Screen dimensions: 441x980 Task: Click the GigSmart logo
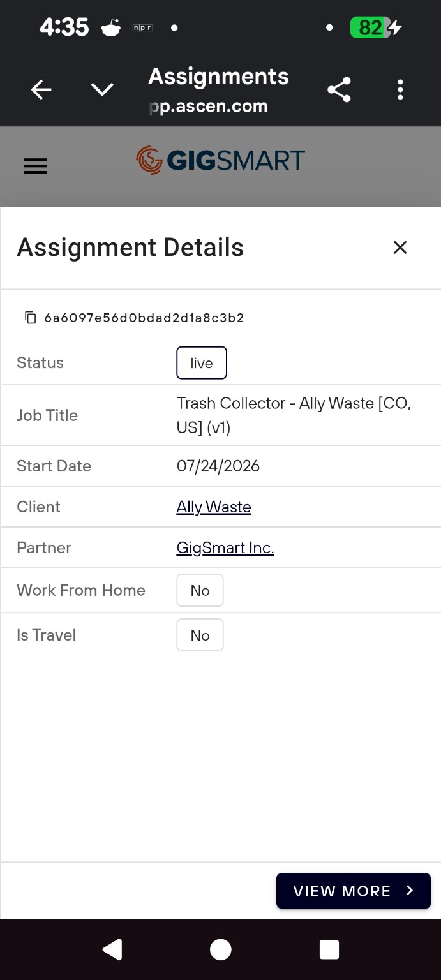click(x=220, y=160)
